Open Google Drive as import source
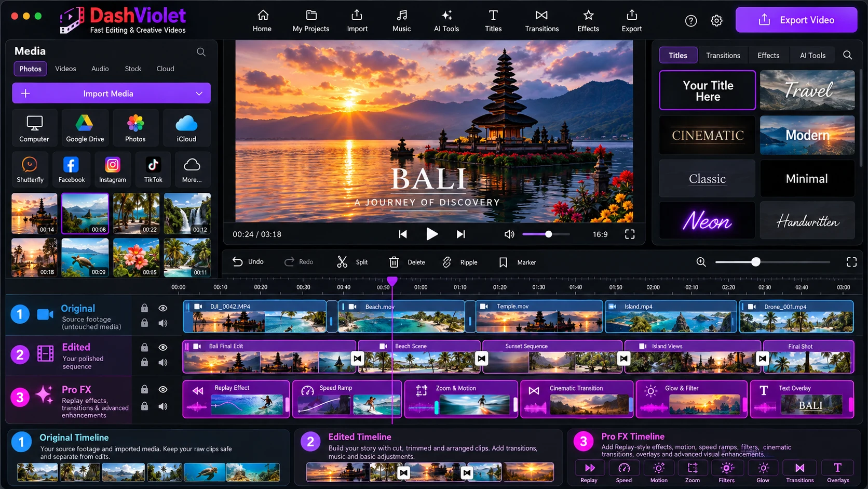868x489 pixels. pyautogui.click(x=85, y=128)
